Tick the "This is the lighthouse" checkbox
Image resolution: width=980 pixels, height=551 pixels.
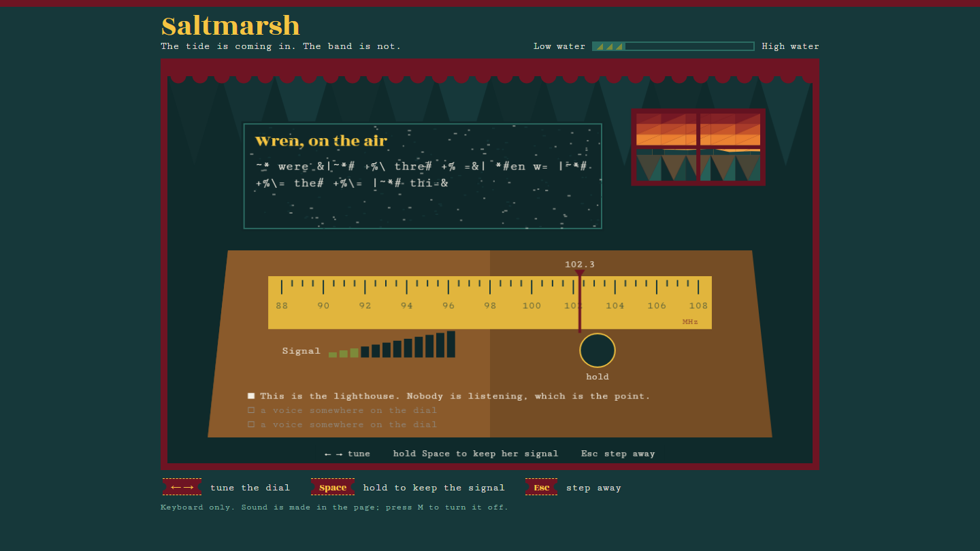pos(251,396)
